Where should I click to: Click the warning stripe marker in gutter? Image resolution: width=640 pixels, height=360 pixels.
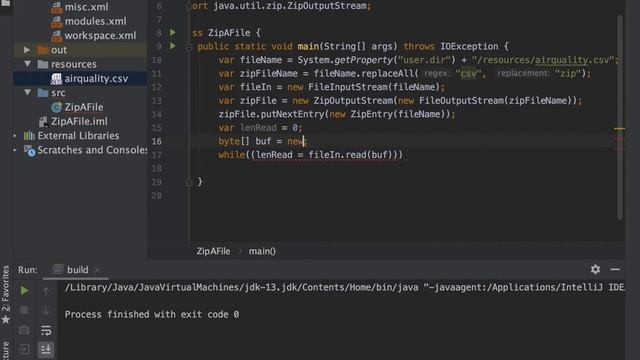(x=620, y=129)
